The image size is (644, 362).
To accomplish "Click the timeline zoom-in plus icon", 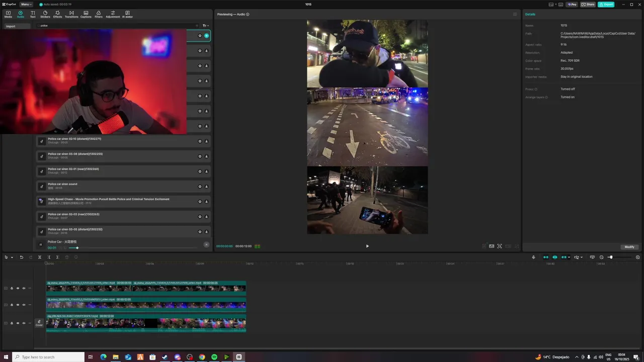I will click(638, 257).
